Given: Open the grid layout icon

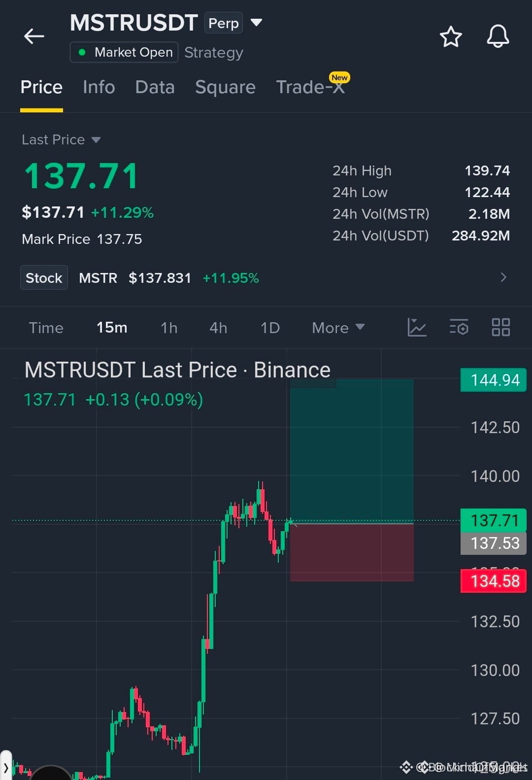Looking at the screenshot, I should point(500,327).
